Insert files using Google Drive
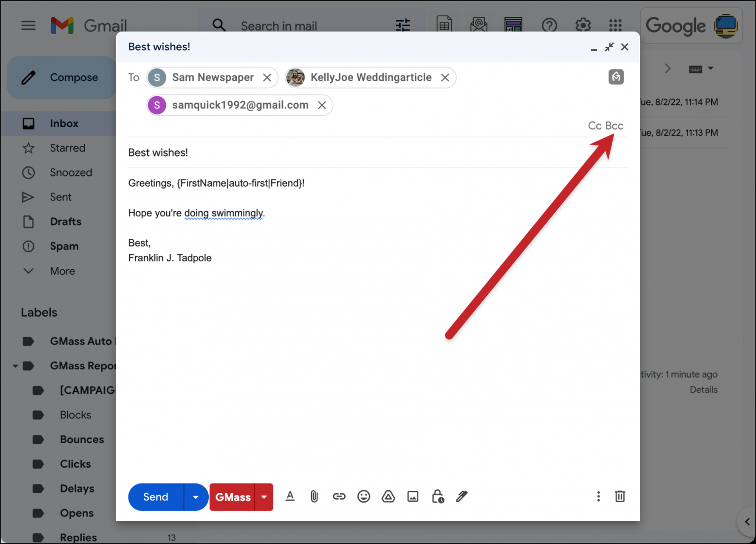The width and height of the screenshot is (756, 544). coord(388,496)
